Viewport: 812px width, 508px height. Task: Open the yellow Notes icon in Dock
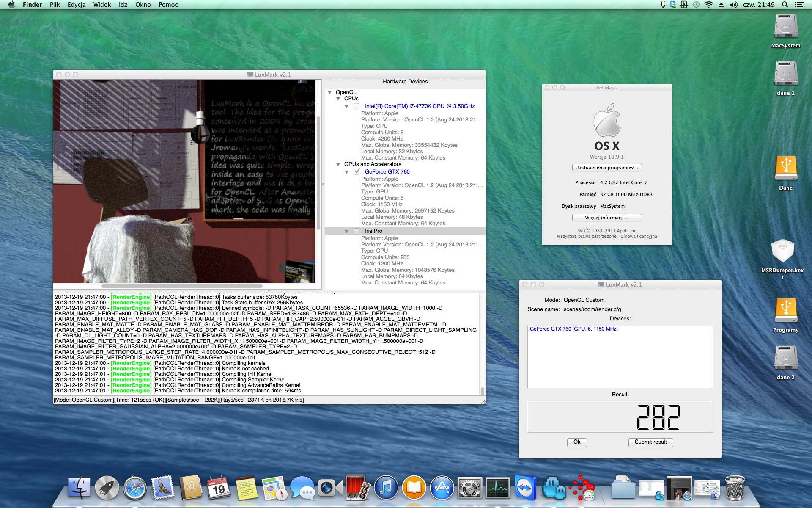pyautogui.click(x=247, y=488)
